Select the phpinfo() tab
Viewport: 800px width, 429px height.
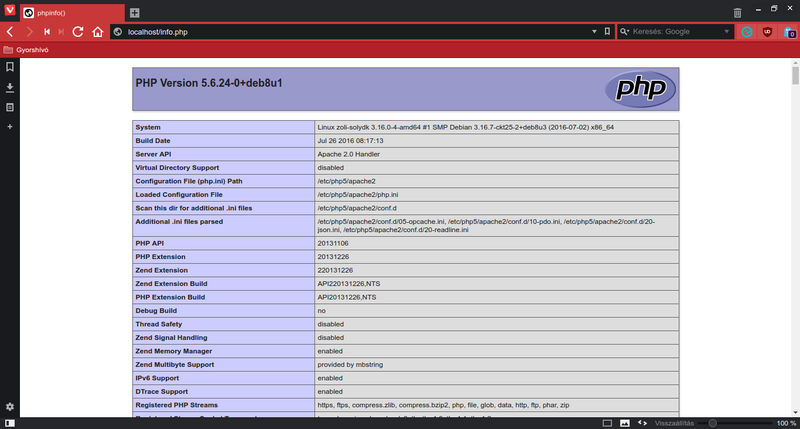click(x=72, y=13)
